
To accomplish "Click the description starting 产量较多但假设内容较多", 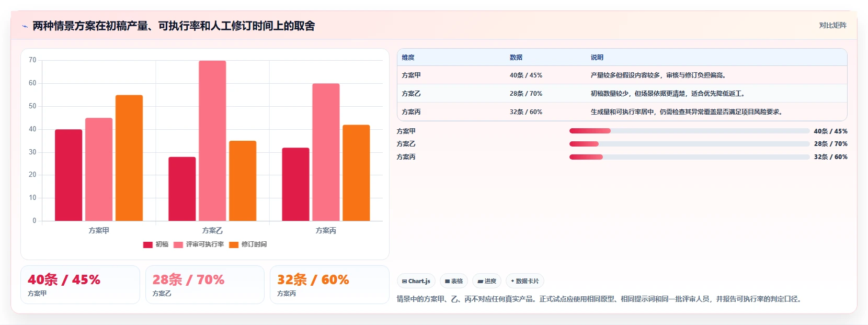I will point(658,75).
